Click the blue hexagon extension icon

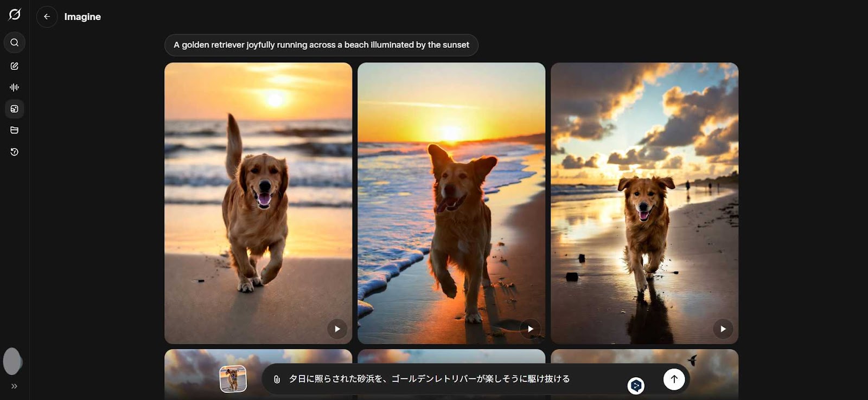coord(636,385)
